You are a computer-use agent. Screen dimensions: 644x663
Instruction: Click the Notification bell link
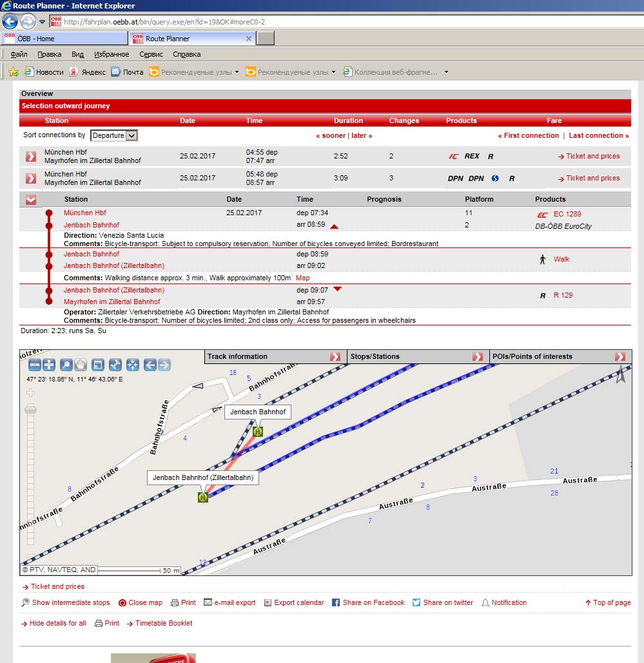click(x=504, y=602)
